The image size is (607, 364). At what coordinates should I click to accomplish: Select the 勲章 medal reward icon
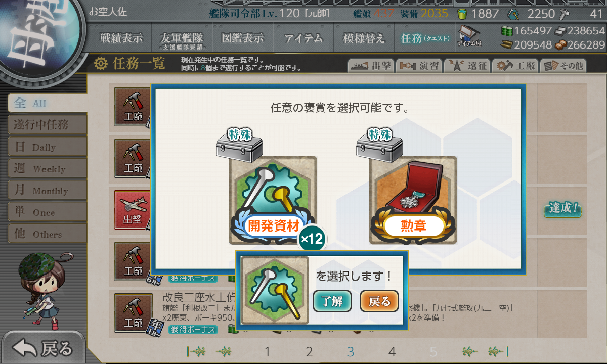[x=413, y=200]
